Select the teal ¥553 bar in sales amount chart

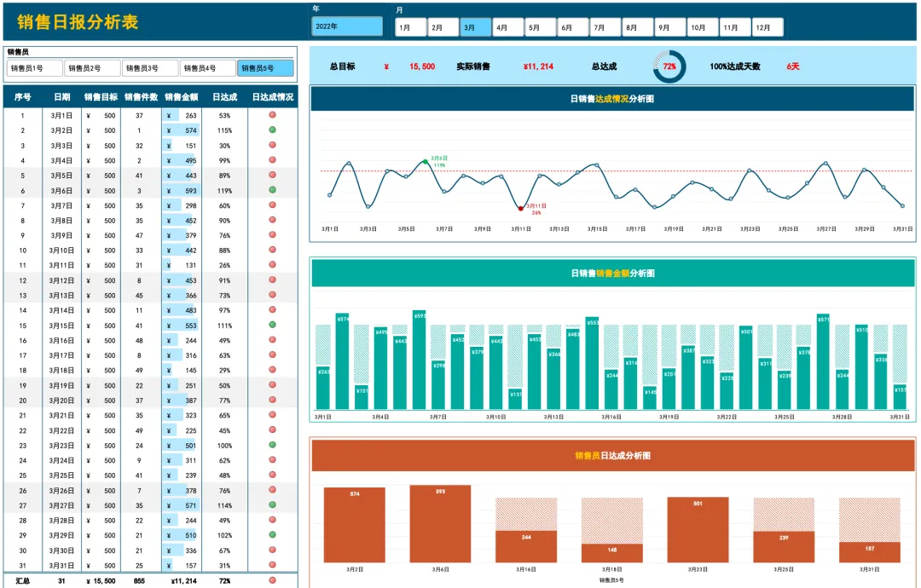click(x=593, y=363)
